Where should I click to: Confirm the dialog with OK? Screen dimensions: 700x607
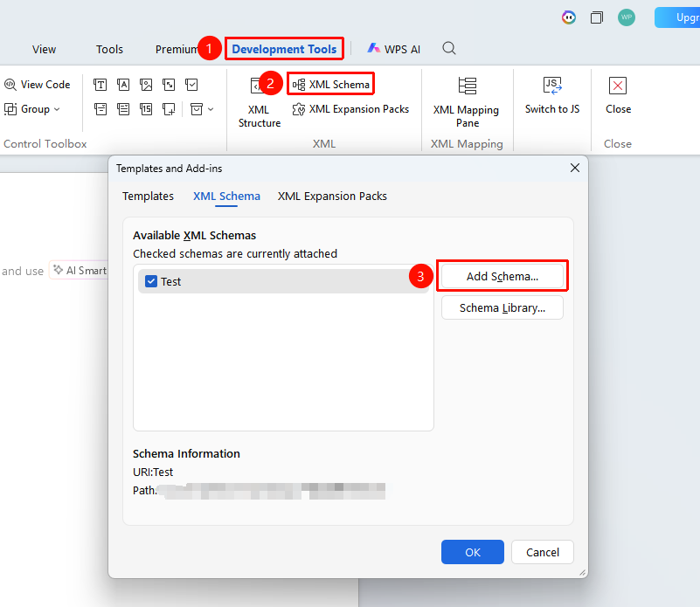coord(472,553)
